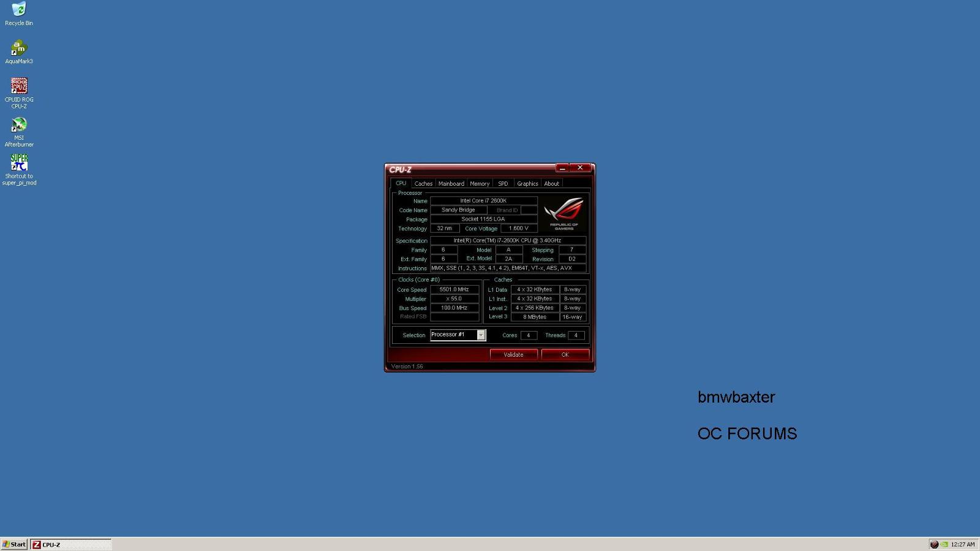The width and height of the screenshot is (980, 551).
Task: Click the Ext. Model value 2A
Action: 508,259
